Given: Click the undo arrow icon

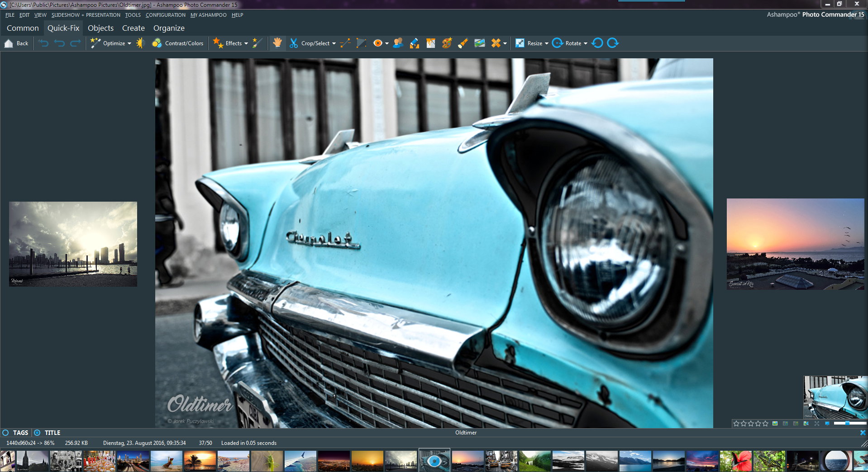Looking at the screenshot, I should 59,43.
